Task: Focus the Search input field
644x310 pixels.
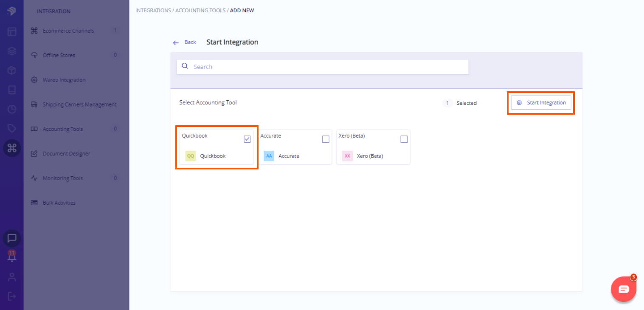Action: [323, 67]
